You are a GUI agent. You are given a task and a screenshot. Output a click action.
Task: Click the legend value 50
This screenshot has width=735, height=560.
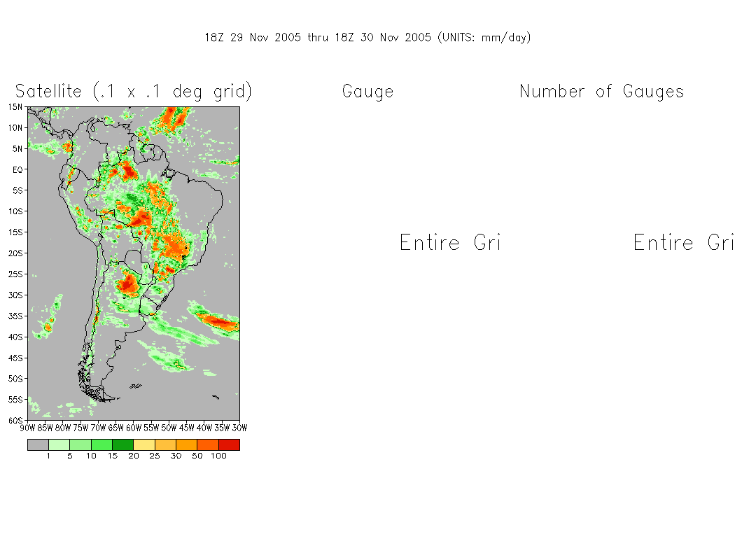pos(197,456)
